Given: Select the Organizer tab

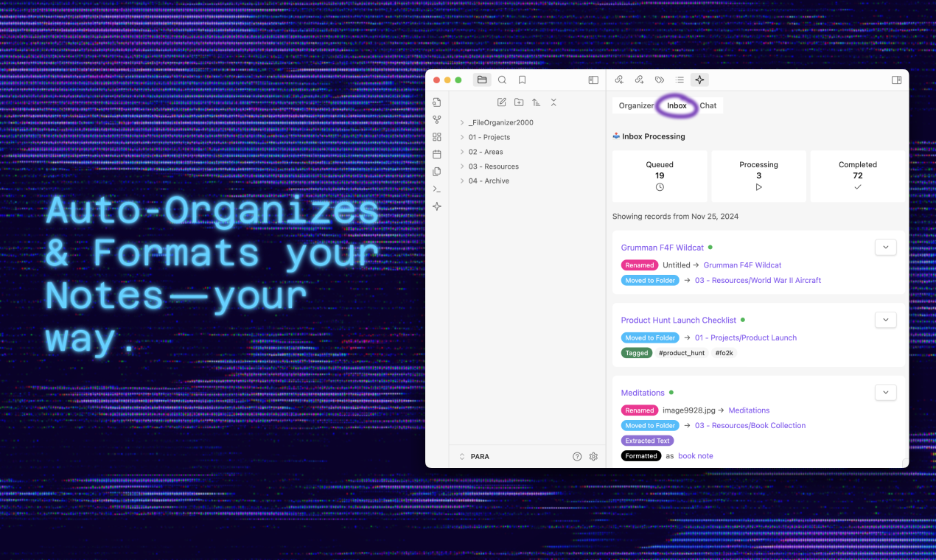Looking at the screenshot, I should [636, 105].
